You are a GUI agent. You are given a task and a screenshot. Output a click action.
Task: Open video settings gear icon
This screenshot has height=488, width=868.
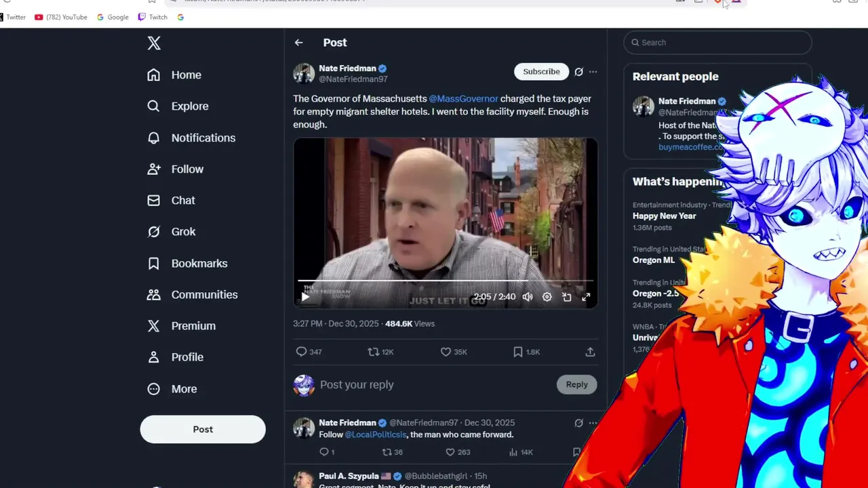pos(547,297)
